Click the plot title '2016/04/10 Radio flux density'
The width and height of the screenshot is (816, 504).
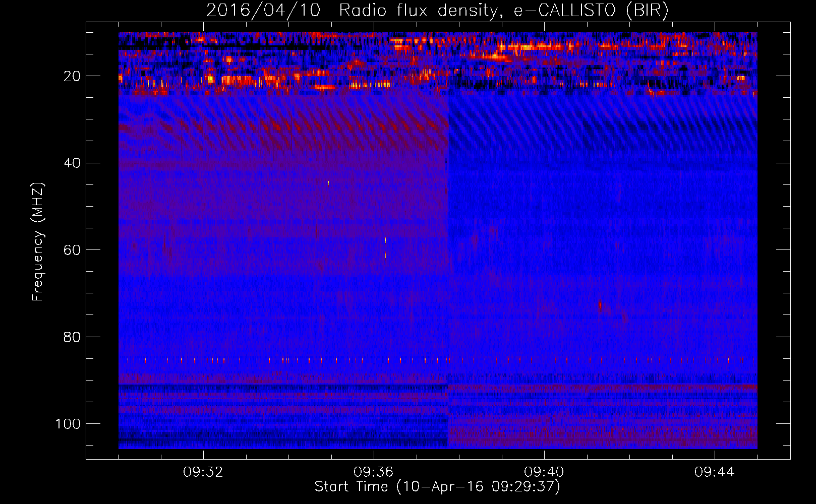437,11
